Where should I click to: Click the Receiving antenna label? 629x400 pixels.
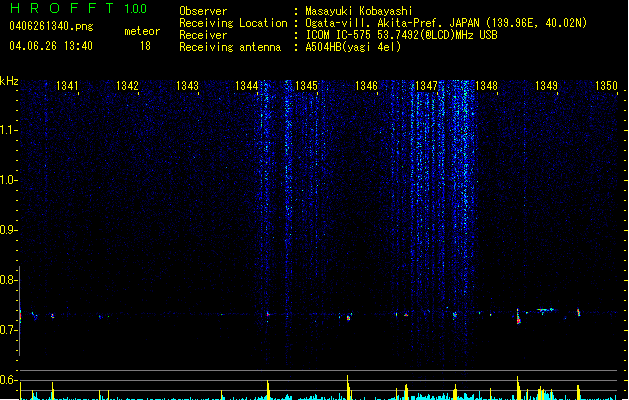pos(230,47)
